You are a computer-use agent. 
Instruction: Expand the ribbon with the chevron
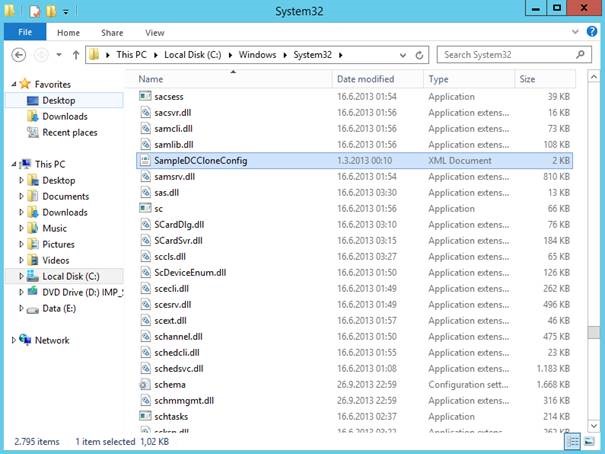pos(575,32)
